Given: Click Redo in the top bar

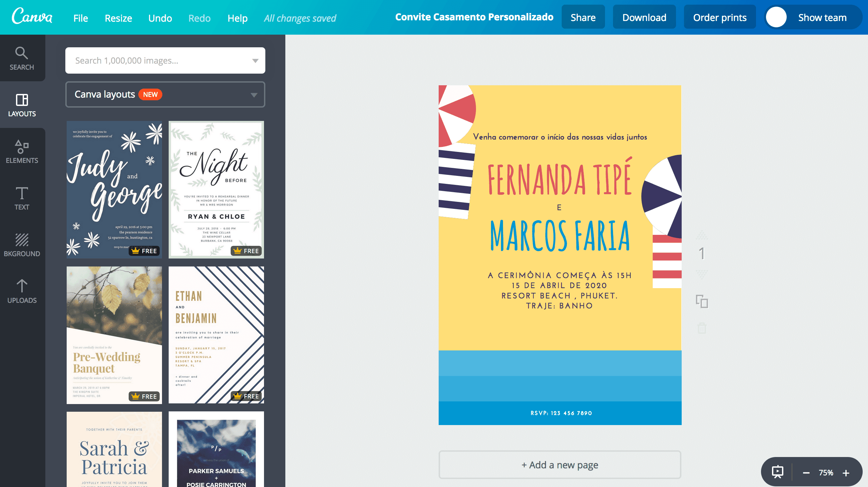Looking at the screenshot, I should click(x=199, y=18).
